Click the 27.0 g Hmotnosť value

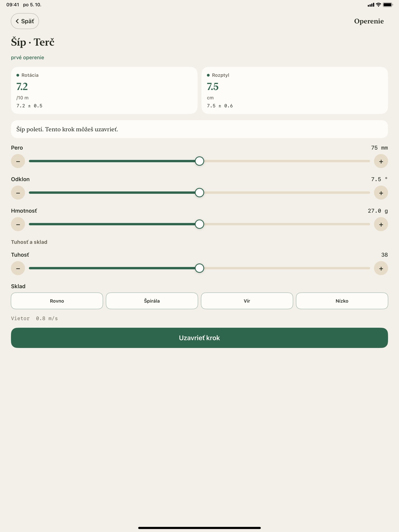[x=378, y=211]
